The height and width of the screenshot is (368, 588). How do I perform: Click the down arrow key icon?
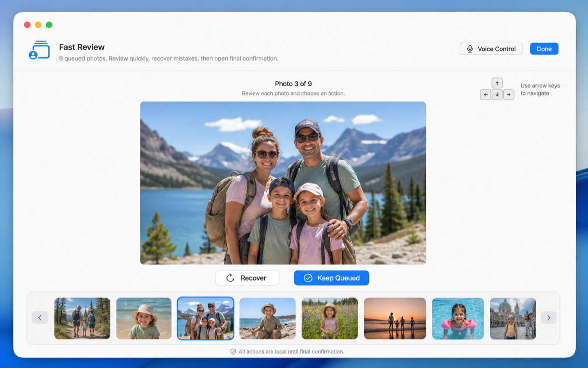pos(497,95)
